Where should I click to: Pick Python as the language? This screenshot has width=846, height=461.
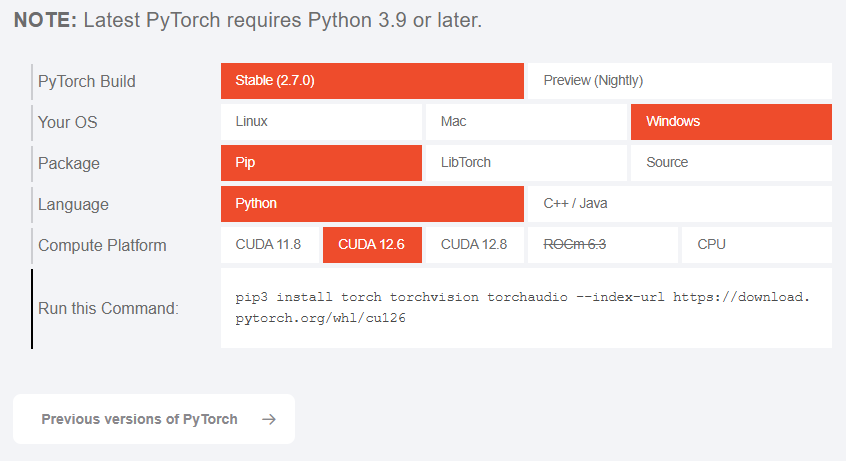click(x=372, y=204)
